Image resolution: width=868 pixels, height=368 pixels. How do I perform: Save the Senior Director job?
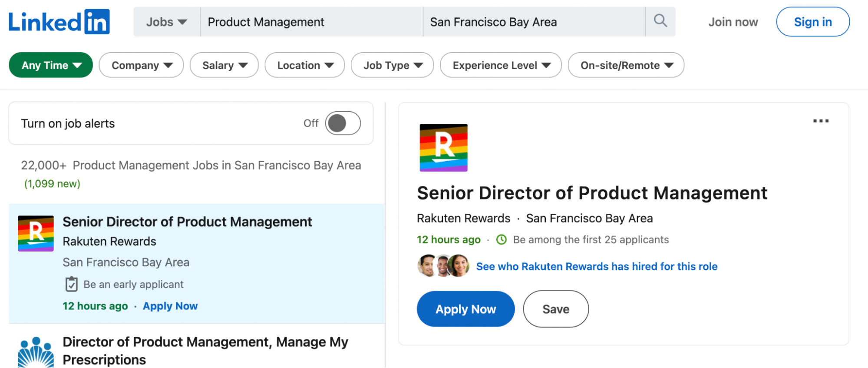point(556,309)
